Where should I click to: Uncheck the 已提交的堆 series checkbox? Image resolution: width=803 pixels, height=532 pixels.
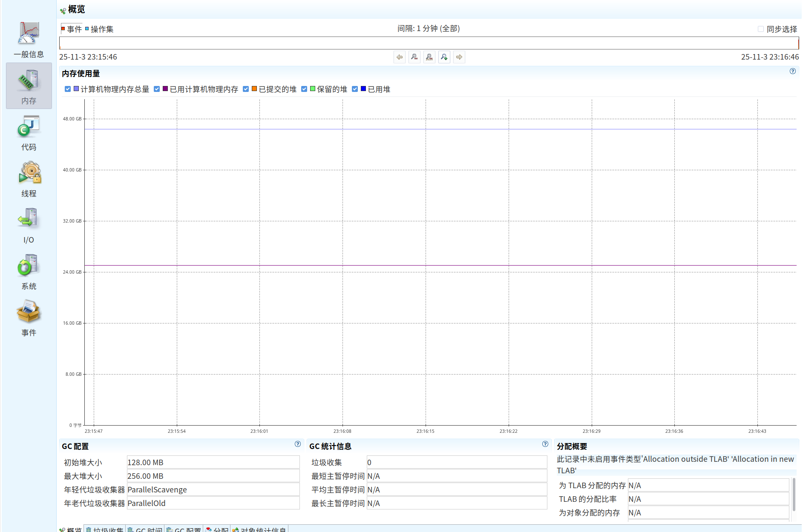pos(246,89)
